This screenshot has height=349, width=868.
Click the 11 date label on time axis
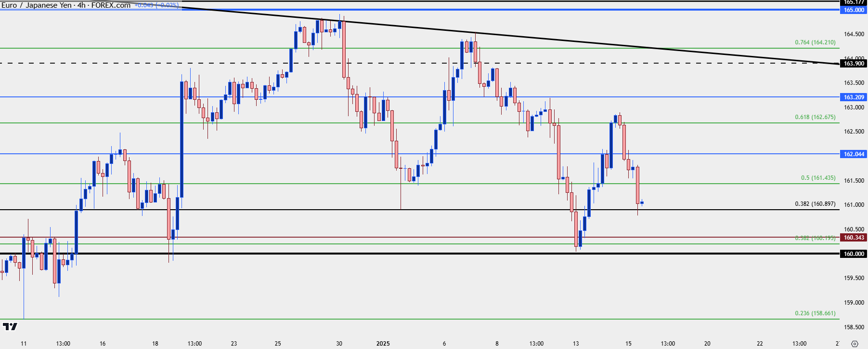(24, 344)
